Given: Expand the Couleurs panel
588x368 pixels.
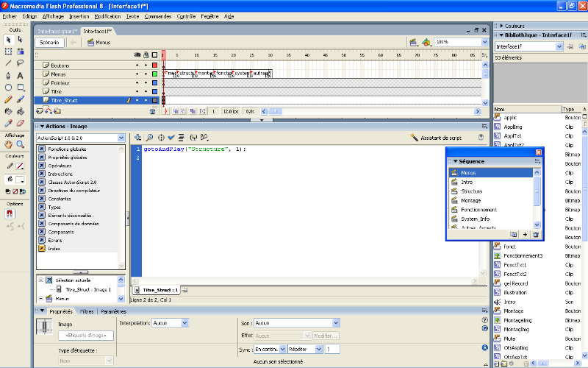Looking at the screenshot, I should (x=514, y=26).
